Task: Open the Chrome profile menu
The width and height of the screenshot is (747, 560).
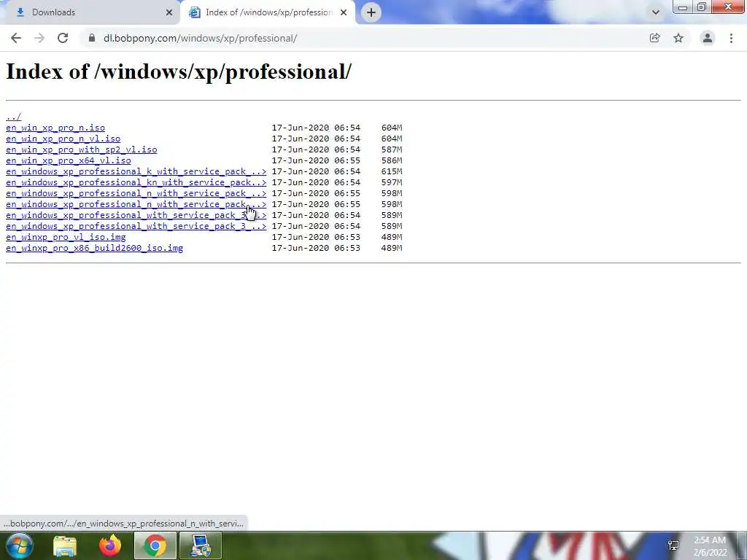Action: coord(708,38)
